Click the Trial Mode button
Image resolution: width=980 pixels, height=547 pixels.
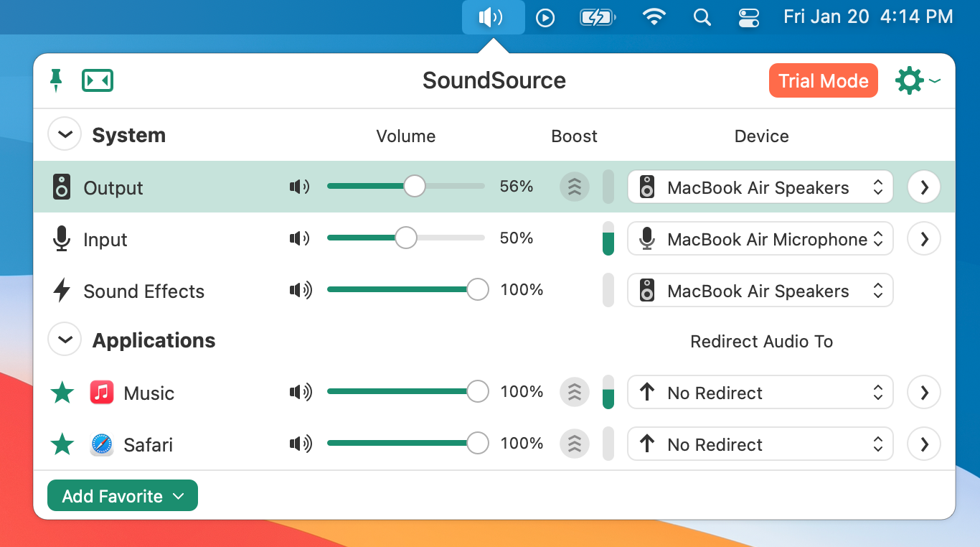coord(824,80)
